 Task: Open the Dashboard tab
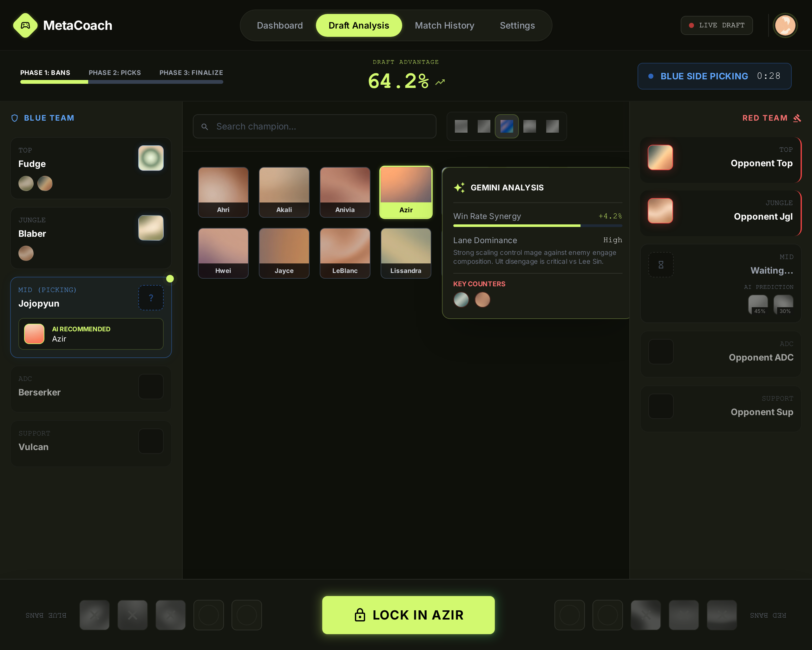[280, 25]
